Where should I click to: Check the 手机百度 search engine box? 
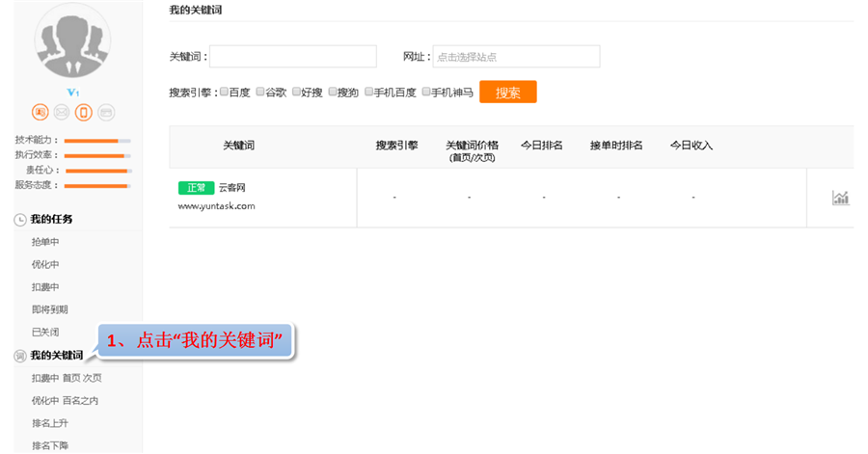tap(368, 92)
